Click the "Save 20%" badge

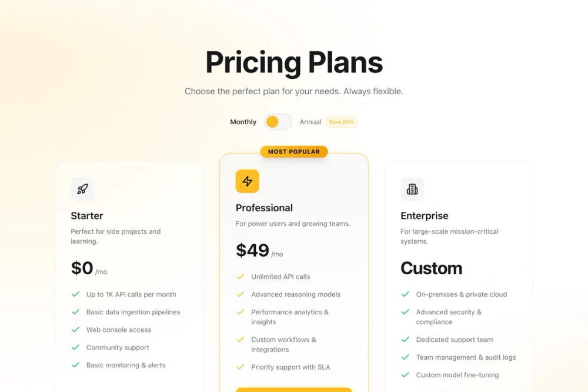click(341, 121)
